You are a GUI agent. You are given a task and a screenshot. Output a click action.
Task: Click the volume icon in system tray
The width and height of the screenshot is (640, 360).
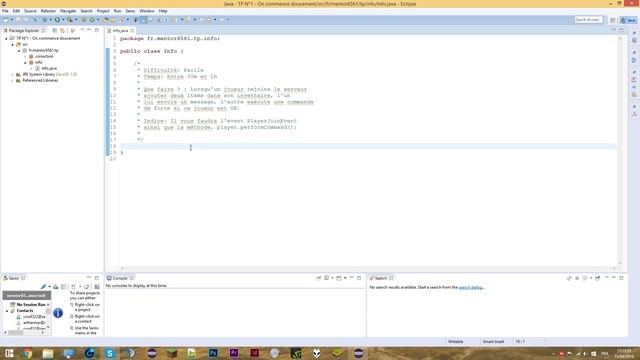[585, 353]
